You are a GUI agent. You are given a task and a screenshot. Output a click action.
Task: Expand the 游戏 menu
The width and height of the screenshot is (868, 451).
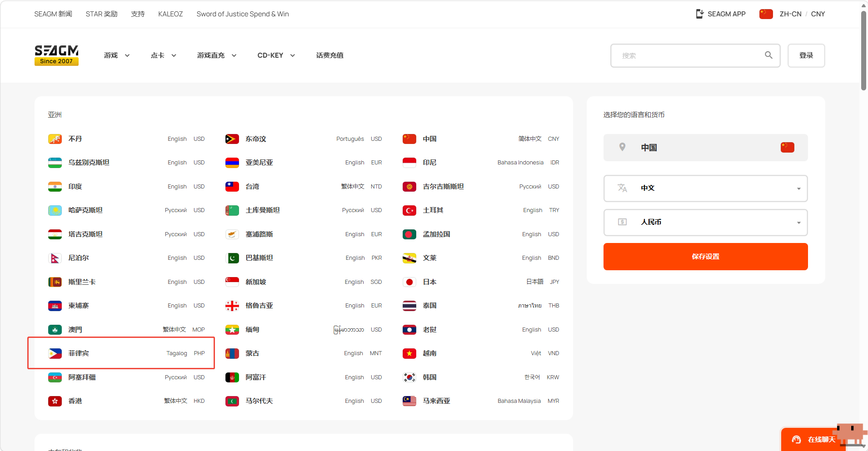(117, 55)
